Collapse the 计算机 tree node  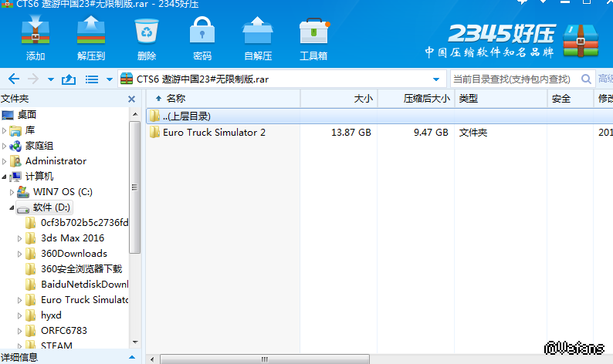[5, 177]
